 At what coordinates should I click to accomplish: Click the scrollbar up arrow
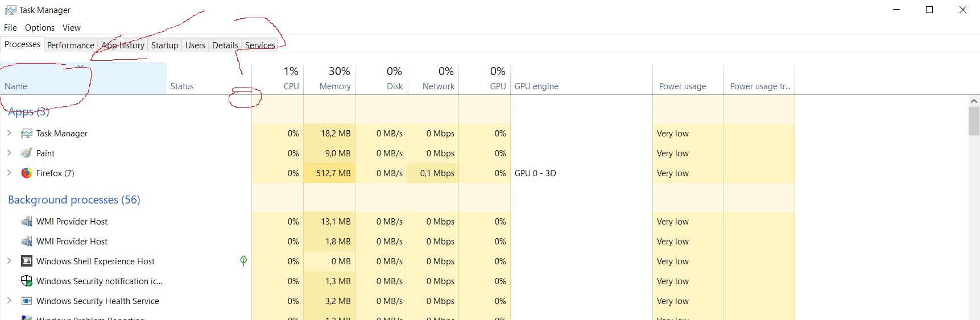pyautogui.click(x=974, y=101)
